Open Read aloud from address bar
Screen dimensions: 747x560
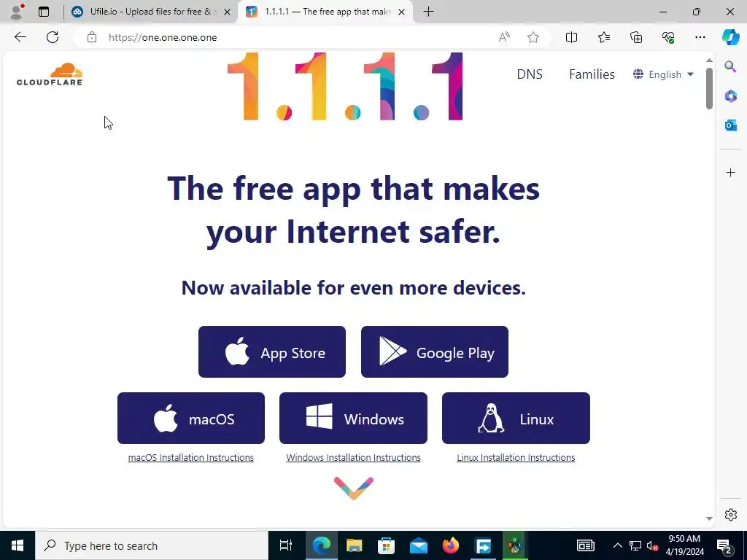pos(504,37)
